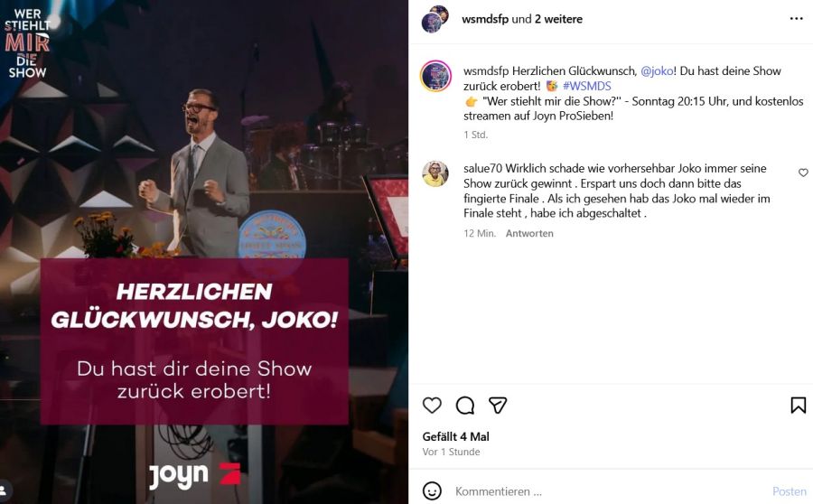Open the #WSMDS hashtag
This screenshot has height=504, width=813.
click(x=587, y=86)
